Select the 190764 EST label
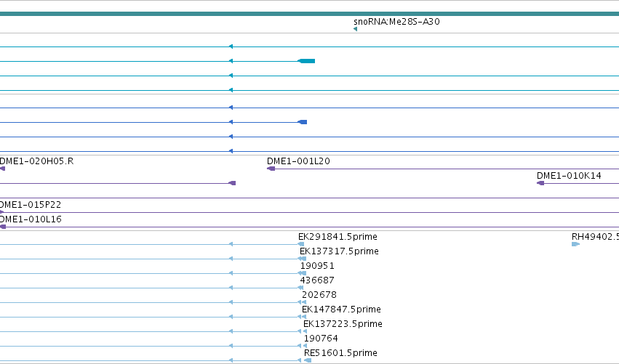The image size is (619, 364). click(321, 339)
